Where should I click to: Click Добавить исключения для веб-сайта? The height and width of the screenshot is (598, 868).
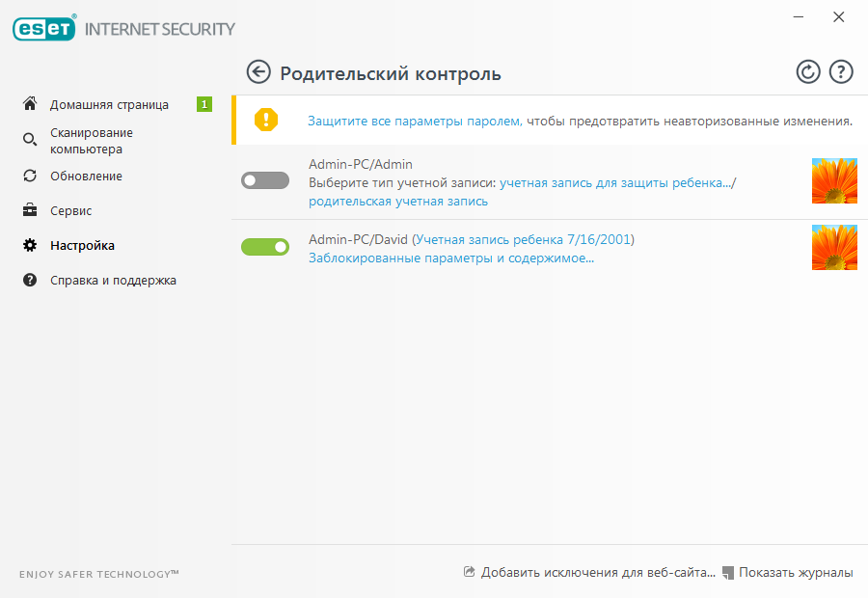[597, 573]
